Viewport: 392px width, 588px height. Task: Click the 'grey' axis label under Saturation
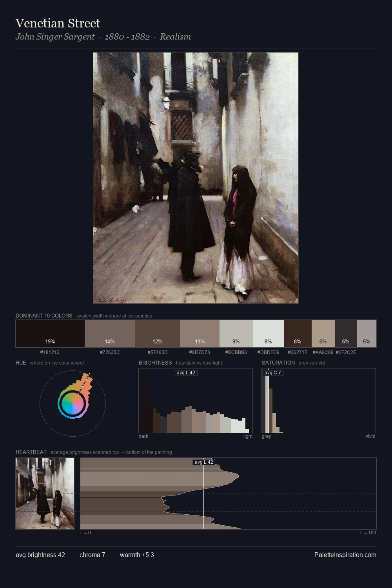[x=267, y=436]
